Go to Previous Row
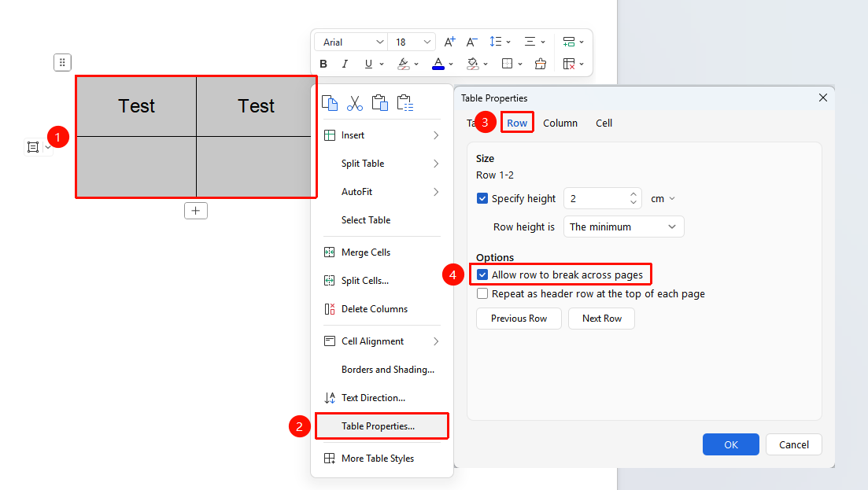The width and height of the screenshot is (868, 490). coord(519,319)
